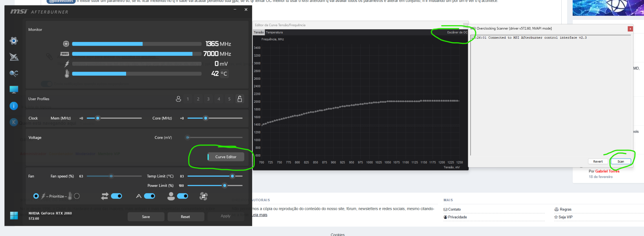Click Scan in the Overclocking Scanner
This screenshot has width=644, height=236.
pos(621,162)
